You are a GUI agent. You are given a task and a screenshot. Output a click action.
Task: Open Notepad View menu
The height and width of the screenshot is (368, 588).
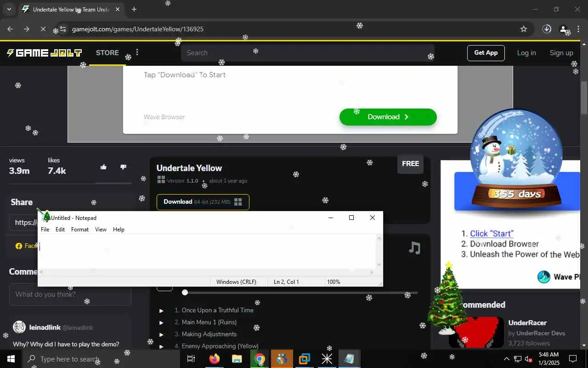tap(101, 230)
